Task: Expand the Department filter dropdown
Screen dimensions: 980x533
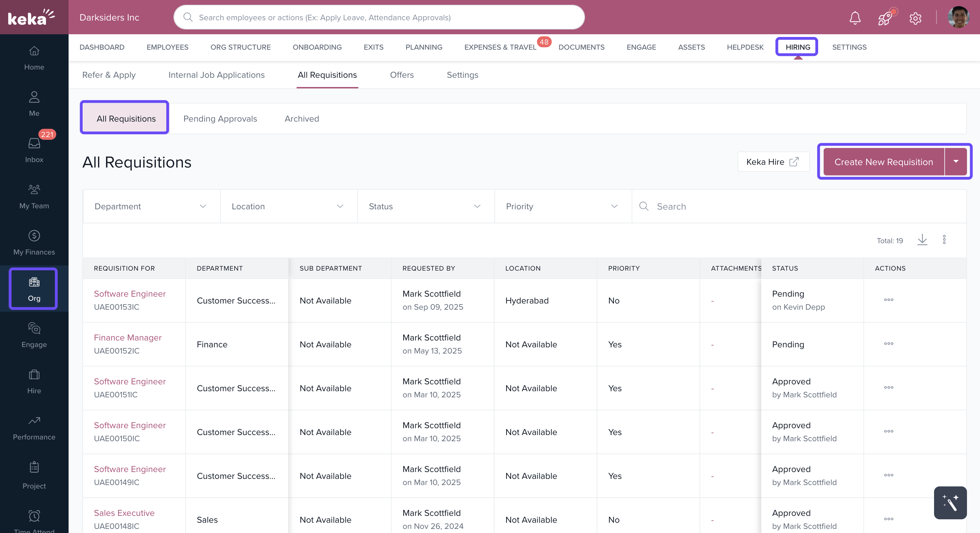Action: pyautogui.click(x=152, y=207)
